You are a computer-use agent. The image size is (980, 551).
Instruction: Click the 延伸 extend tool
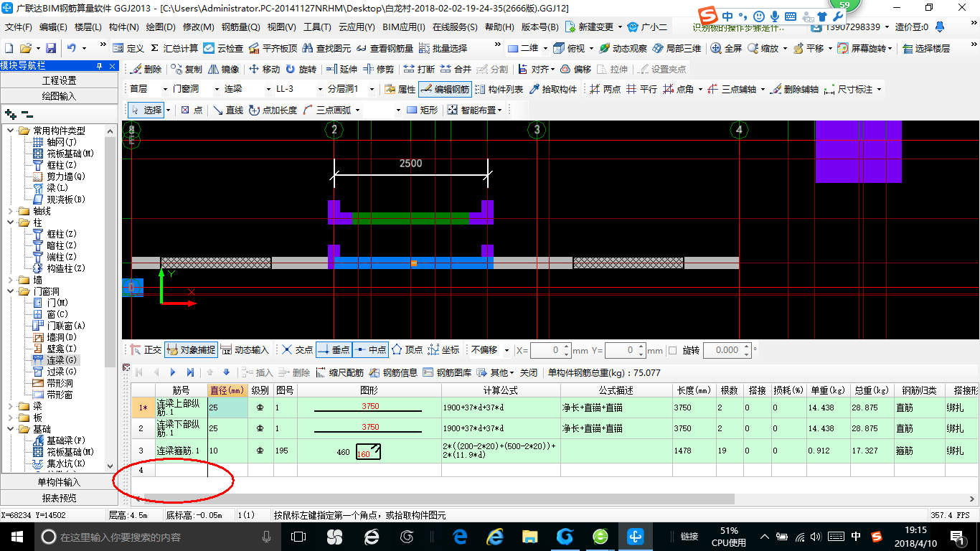point(341,70)
